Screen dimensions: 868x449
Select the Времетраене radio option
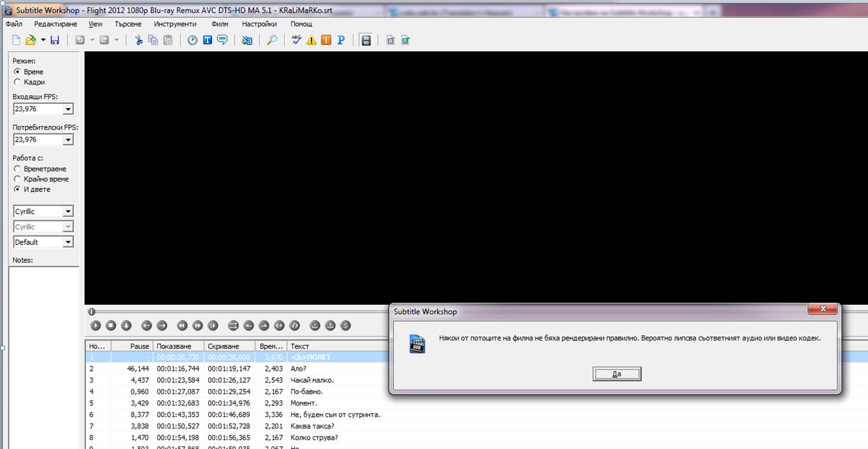[17, 169]
